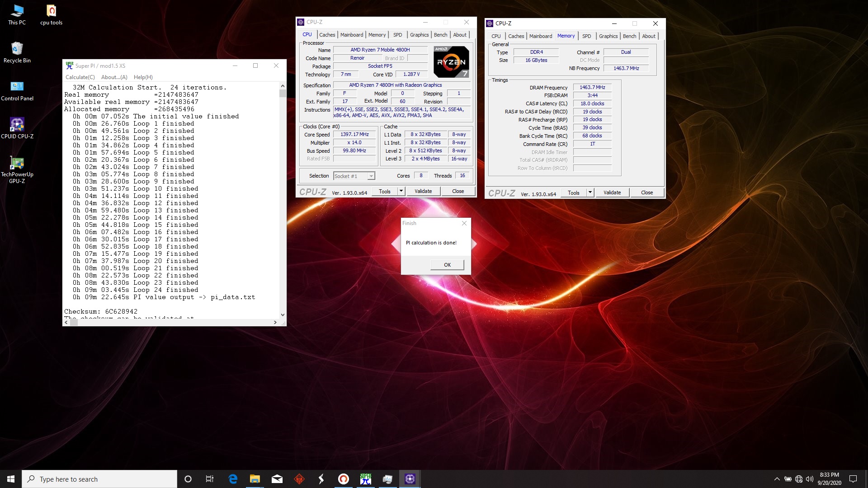Open About menu in Super PI
Image resolution: width=868 pixels, height=488 pixels.
[114, 77]
